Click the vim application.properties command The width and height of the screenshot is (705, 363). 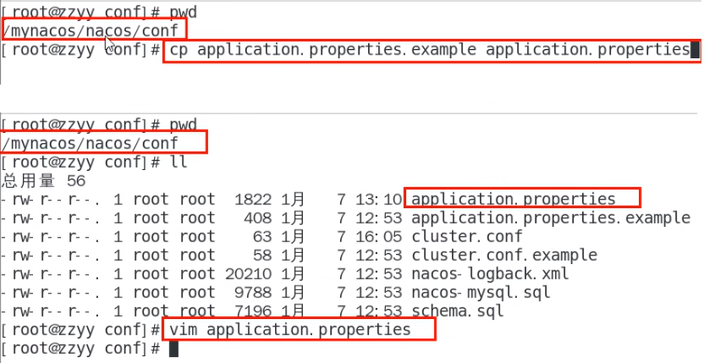point(290,330)
